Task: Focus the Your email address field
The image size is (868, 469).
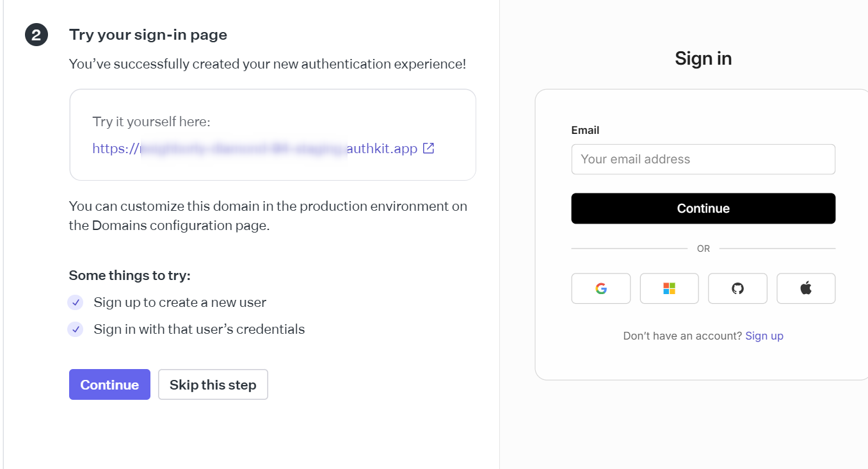Action: click(703, 159)
